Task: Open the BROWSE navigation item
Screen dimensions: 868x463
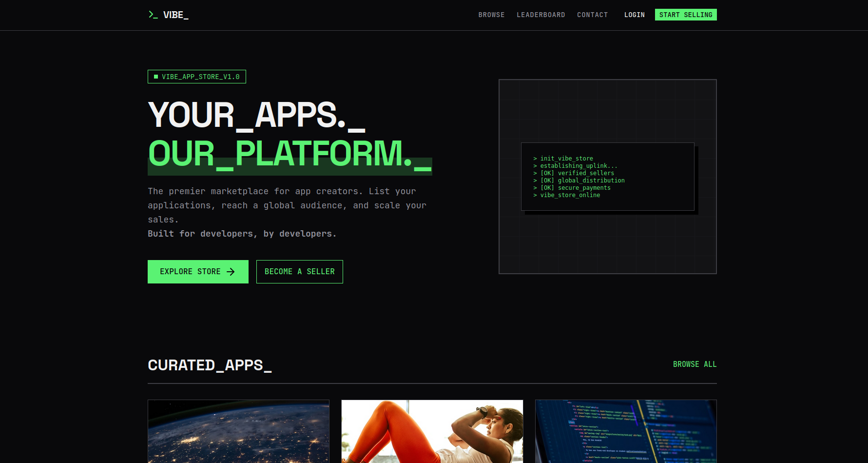Action: (491, 15)
